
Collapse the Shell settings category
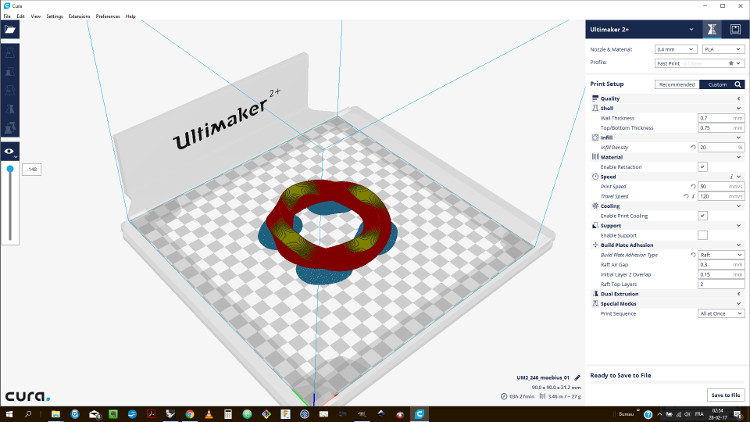point(667,108)
